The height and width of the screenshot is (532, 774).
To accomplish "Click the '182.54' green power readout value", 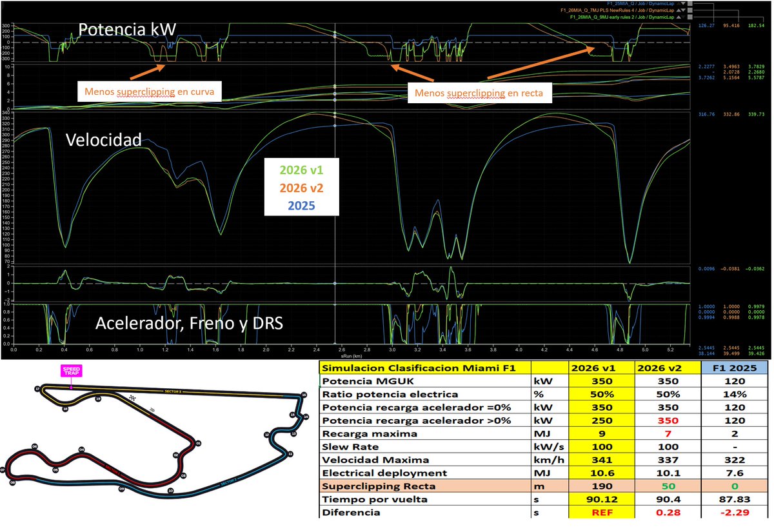I will (756, 25).
